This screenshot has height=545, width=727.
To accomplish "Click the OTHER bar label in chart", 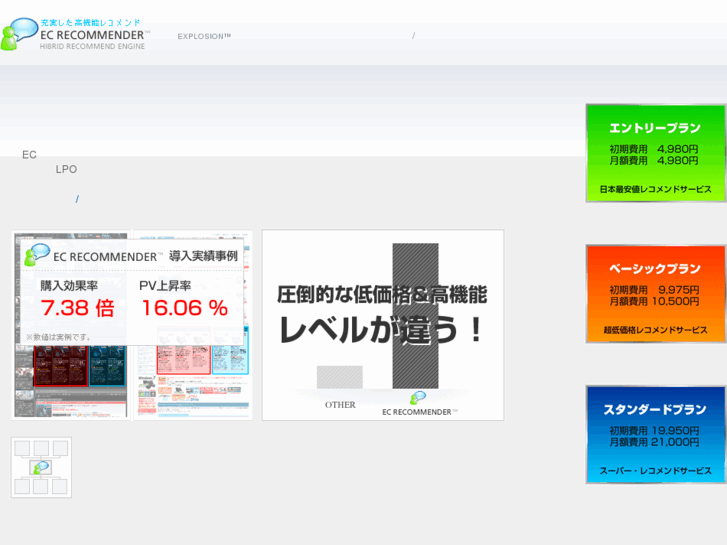I will [340, 405].
